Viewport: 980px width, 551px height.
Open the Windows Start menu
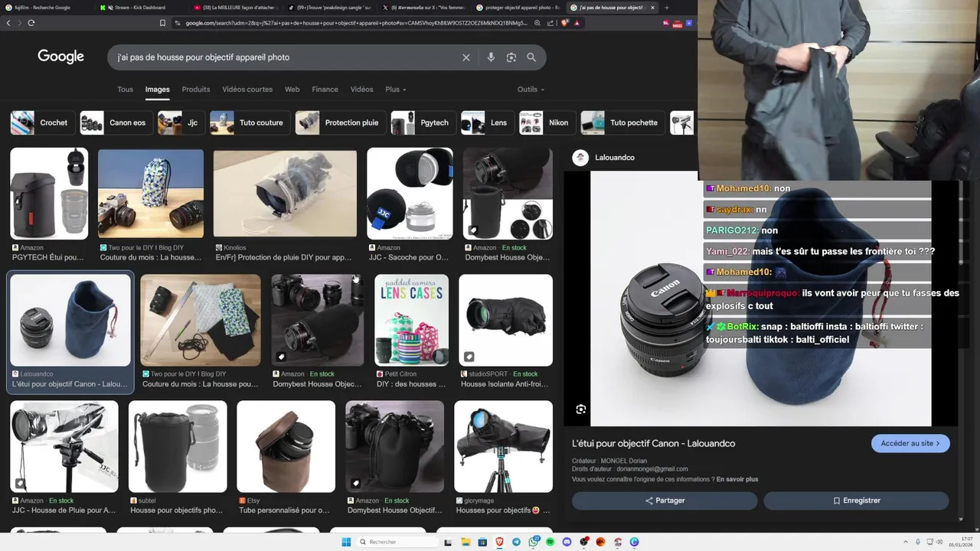[346, 542]
